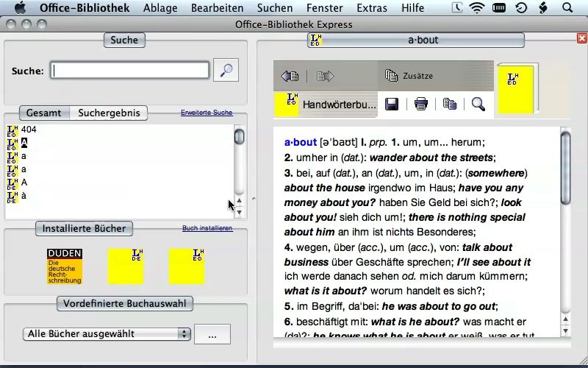This screenshot has height=368, width=588.
Task: Open the Ablage menu
Action: tap(160, 8)
